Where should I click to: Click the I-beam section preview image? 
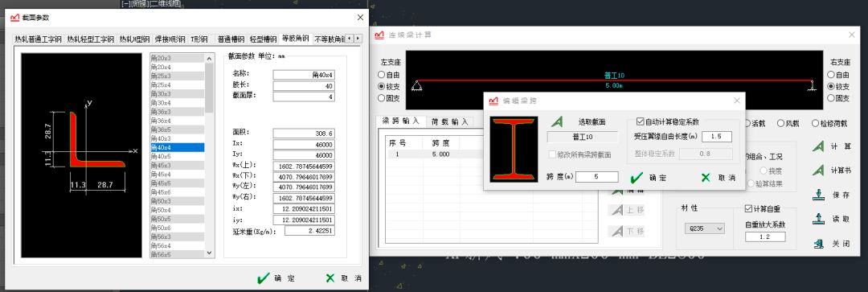(514, 149)
